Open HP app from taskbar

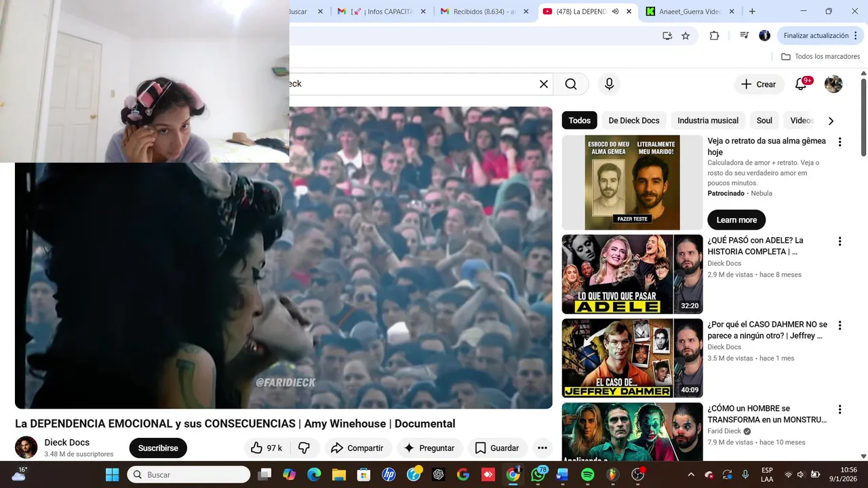tap(389, 474)
